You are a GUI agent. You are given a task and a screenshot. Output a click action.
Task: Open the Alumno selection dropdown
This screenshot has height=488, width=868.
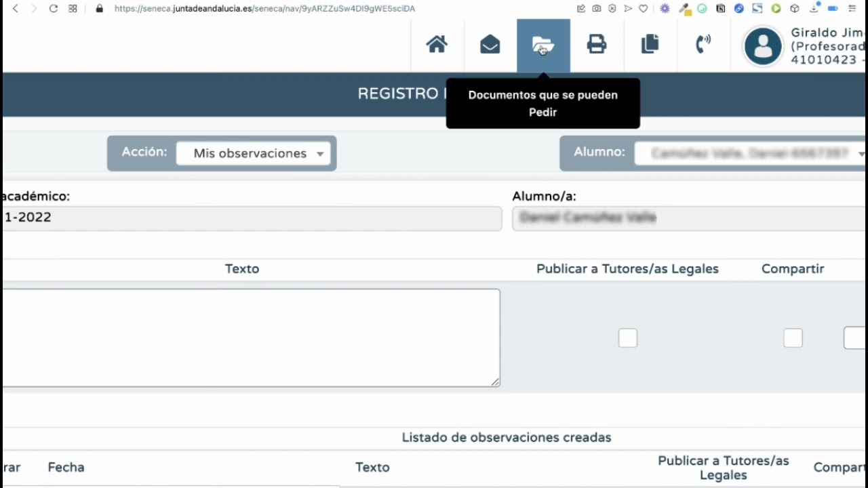pyautogui.click(x=751, y=154)
